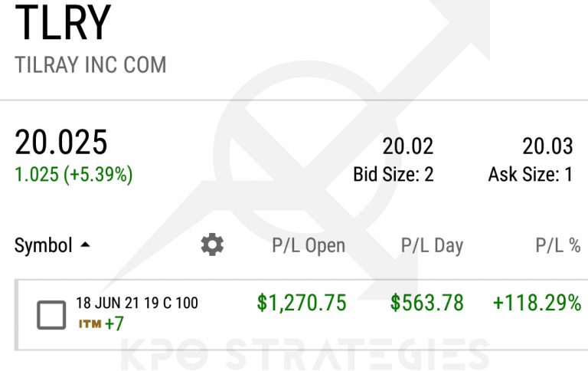The height and width of the screenshot is (371, 588).
Task: Select the Ask Size: 1 label
Action: [x=530, y=175]
